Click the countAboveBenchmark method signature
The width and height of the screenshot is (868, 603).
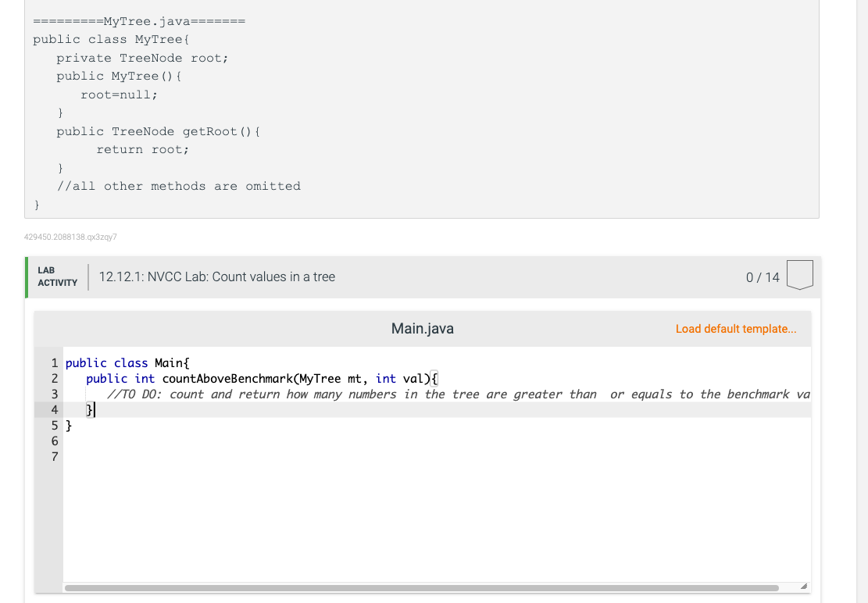(258, 378)
